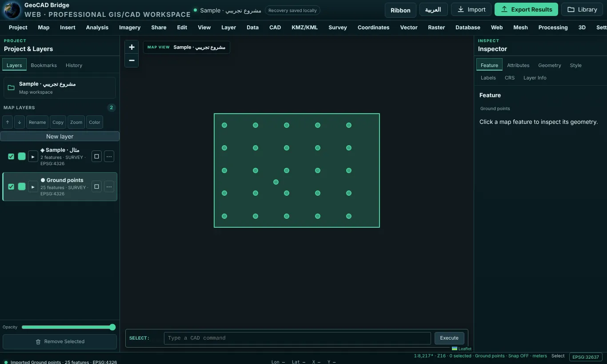Screen dimensions: 607x364
Task: Open the Style inspector tab
Action: click(x=575, y=65)
